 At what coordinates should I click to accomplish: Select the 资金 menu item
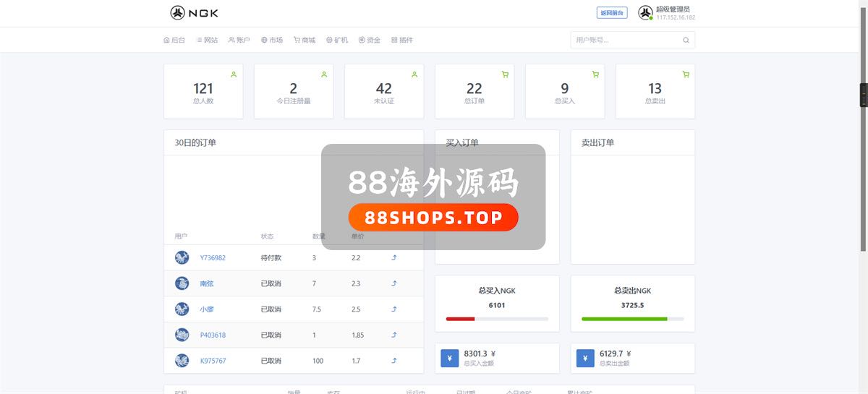tap(370, 40)
